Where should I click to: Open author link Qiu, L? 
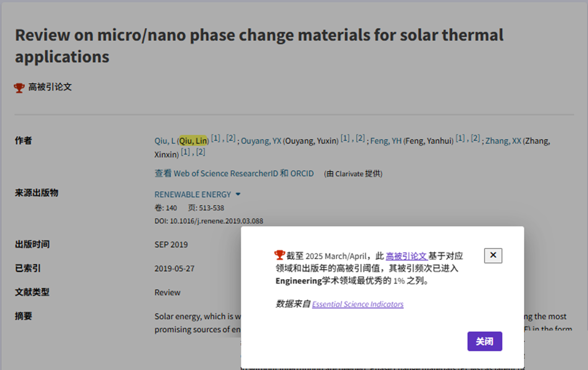165,141
